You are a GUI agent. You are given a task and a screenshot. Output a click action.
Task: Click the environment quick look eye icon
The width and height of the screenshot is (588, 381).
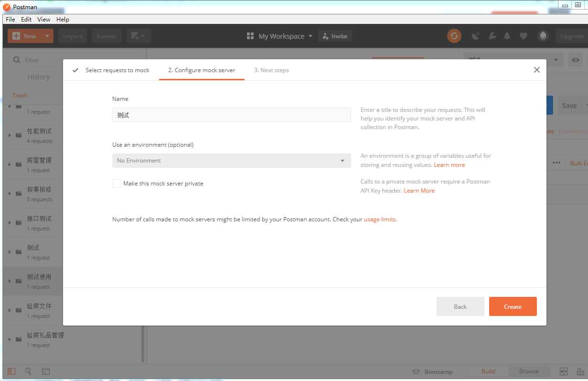(576, 60)
